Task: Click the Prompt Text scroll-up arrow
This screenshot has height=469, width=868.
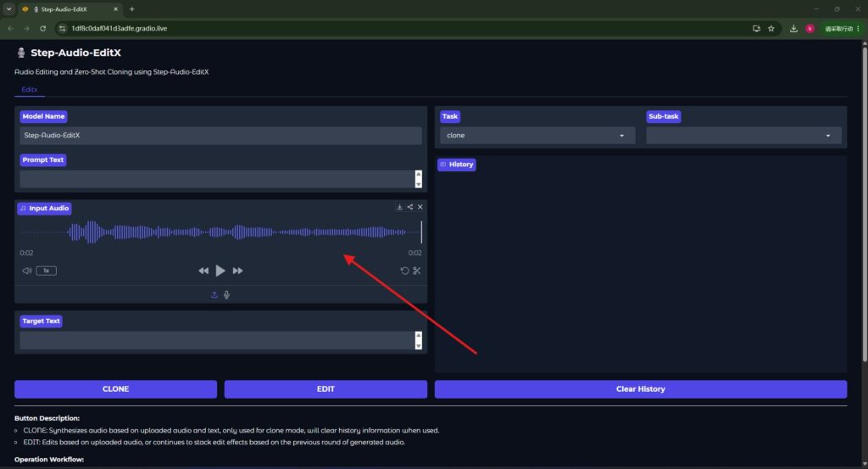Action: pos(419,175)
